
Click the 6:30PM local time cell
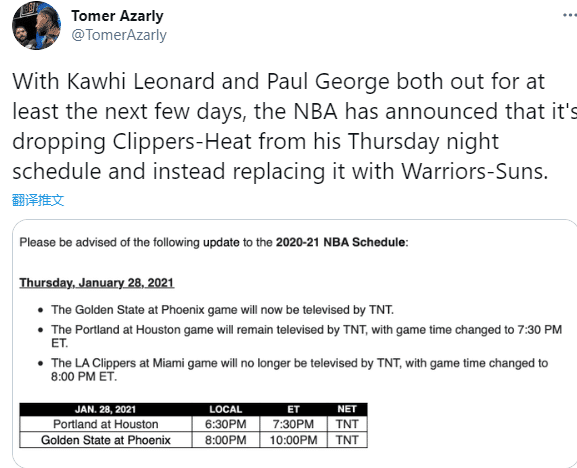(x=226, y=424)
